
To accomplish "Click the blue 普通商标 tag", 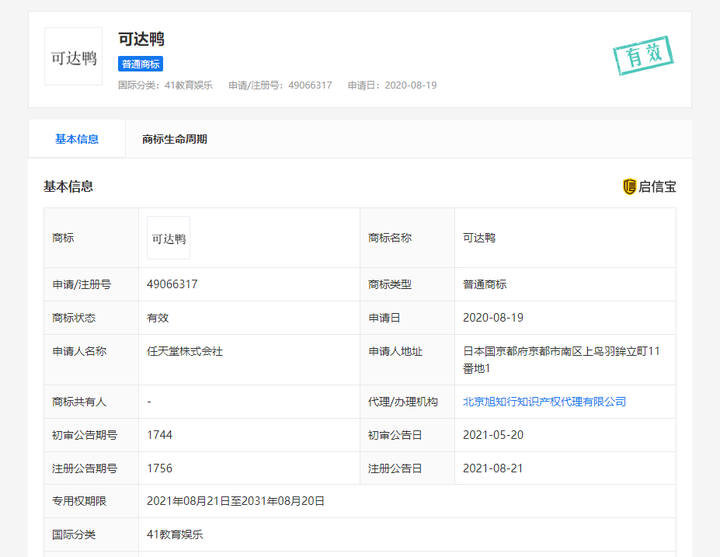I will pos(141,64).
